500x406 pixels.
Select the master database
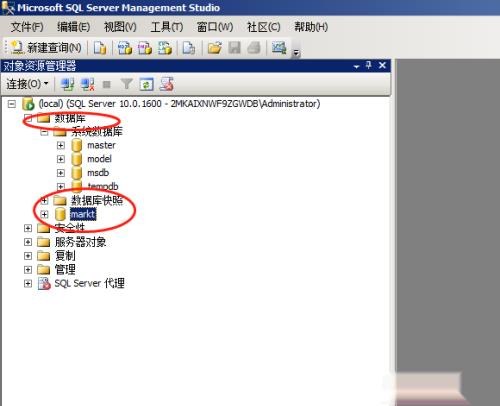101,145
